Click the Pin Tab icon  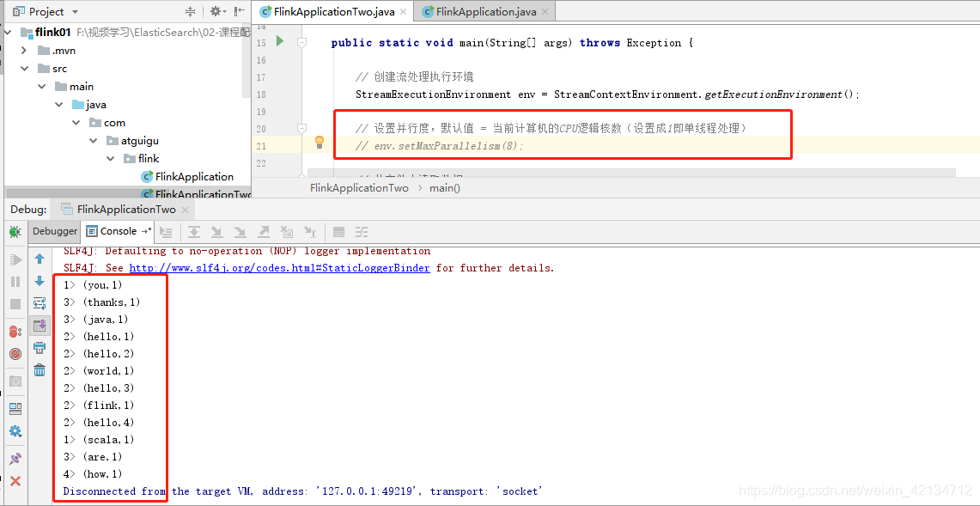(x=15, y=459)
